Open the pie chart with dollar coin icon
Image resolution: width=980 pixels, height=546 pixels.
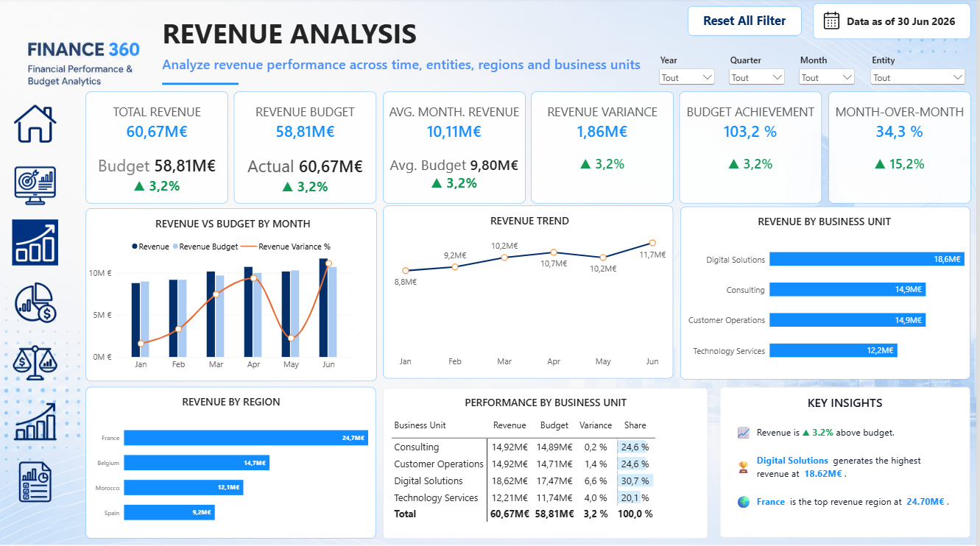(35, 302)
